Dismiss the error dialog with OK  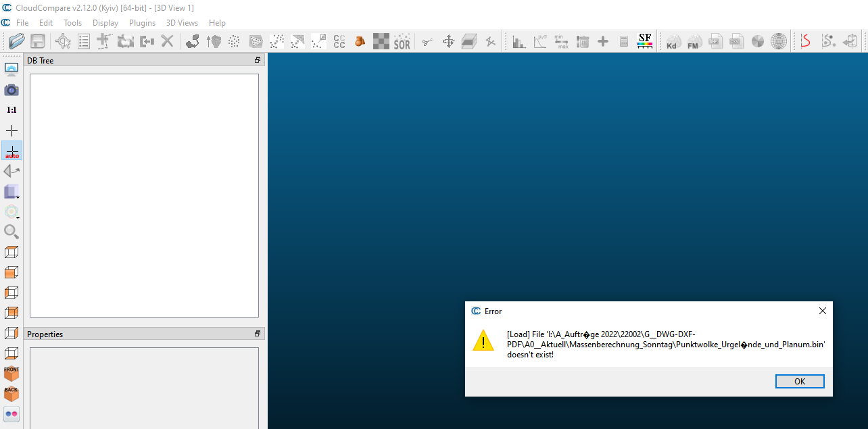click(799, 381)
